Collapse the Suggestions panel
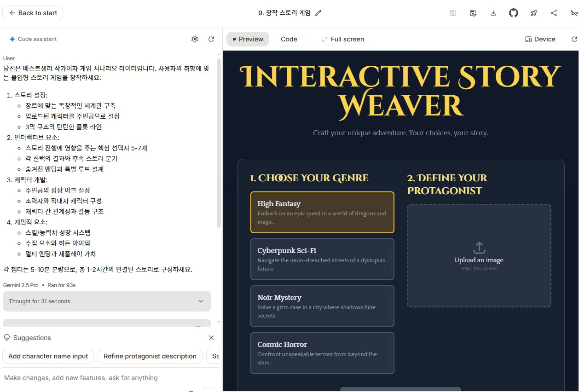The image size is (579, 392). pos(211,338)
